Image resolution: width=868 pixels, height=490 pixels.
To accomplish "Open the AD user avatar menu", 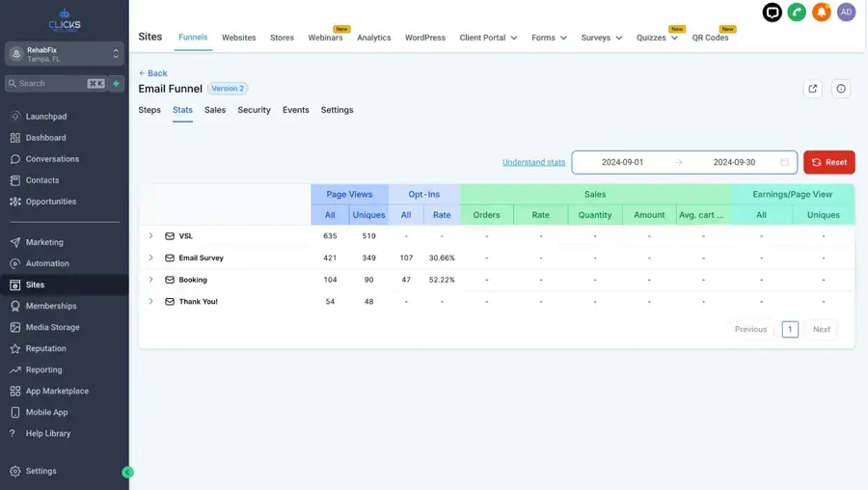I will tap(847, 13).
